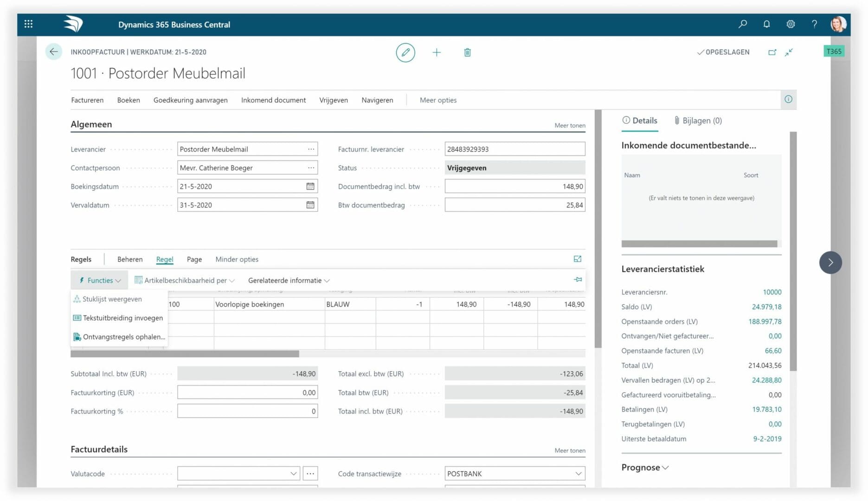Screen dimensions: 868x501
Task: Open Valutacode assist ellipsis button
Action: [310, 474]
